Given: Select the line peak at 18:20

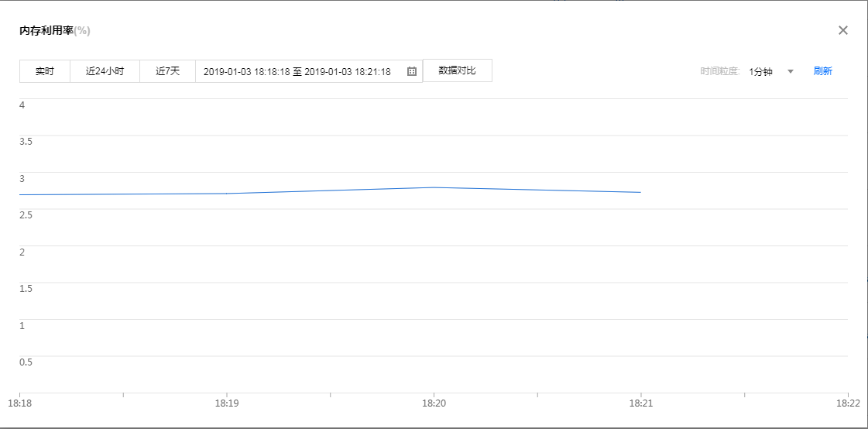Looking at the screenshot, I should coord(434,187).
